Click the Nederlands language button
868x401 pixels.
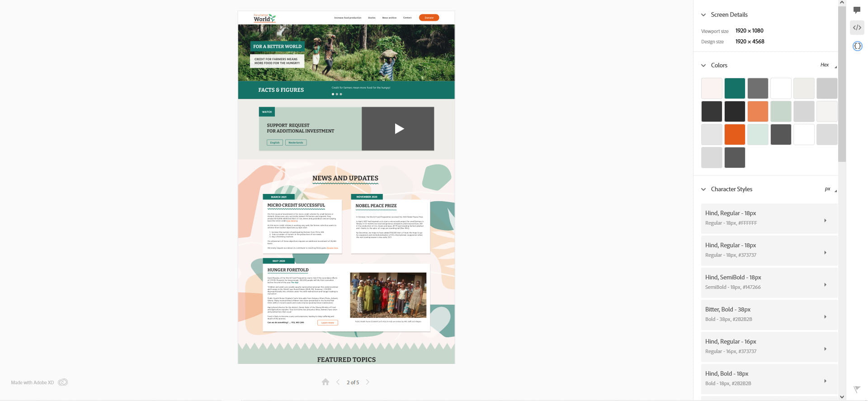(x=296, y=142)
